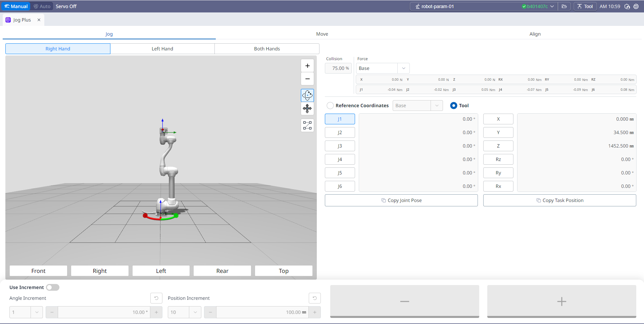Click the Collision percentage field
Screen dimensions: 644x324
(338, 68)
